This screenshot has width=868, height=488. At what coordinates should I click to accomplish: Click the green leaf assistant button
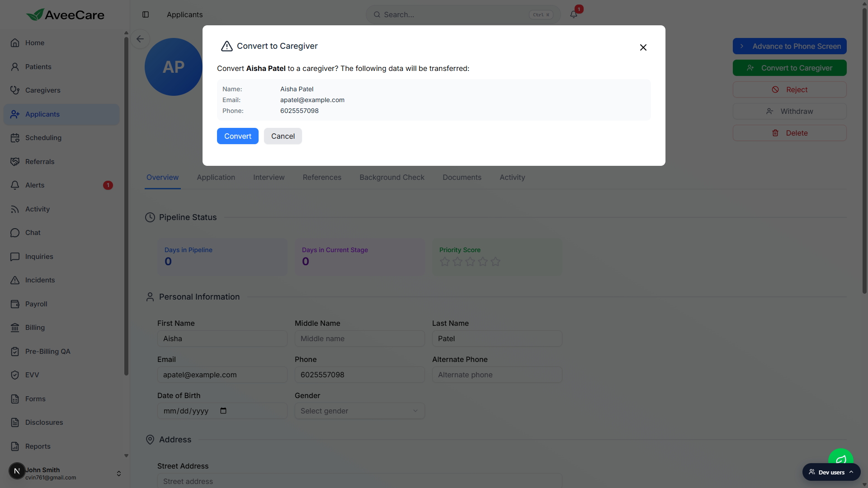click(841, 456)
